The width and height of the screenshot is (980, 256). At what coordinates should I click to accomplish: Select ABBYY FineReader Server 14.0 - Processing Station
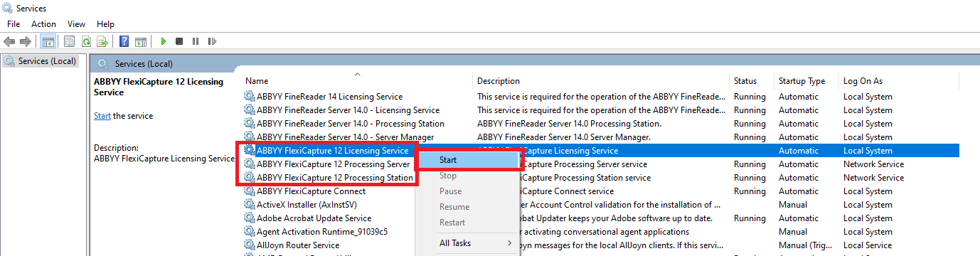(350, 124)
